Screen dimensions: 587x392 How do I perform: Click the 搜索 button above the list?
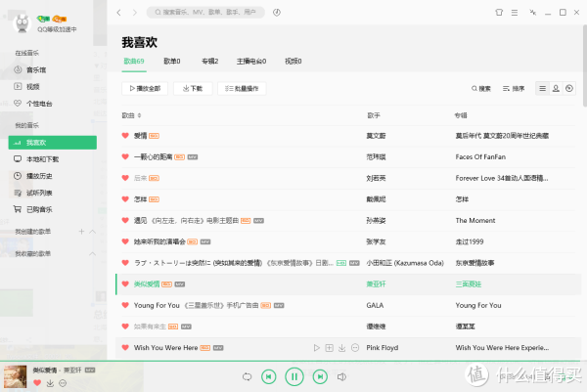481,89
